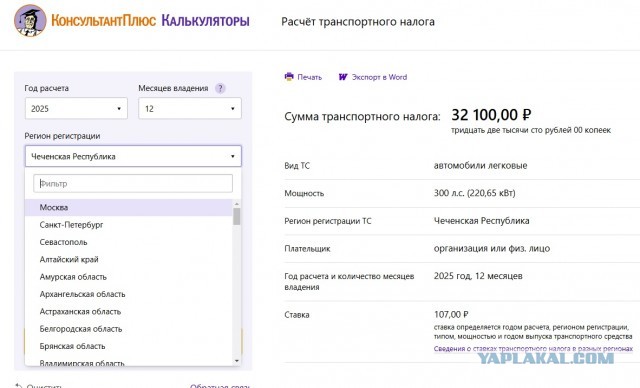
Task: Click the Фильтр search input field
Action: [133, 184]
